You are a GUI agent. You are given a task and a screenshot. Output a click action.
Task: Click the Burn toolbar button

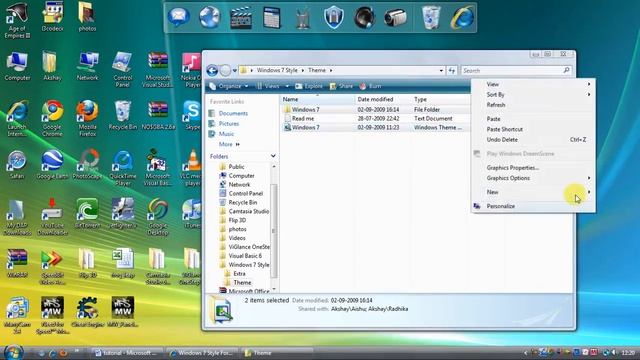click(370, 86)
